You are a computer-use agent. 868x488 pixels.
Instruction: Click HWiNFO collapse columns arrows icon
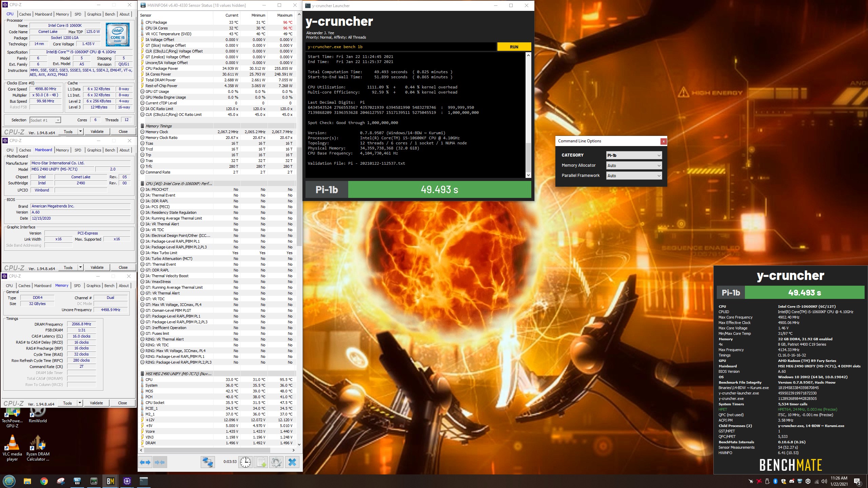160,462
